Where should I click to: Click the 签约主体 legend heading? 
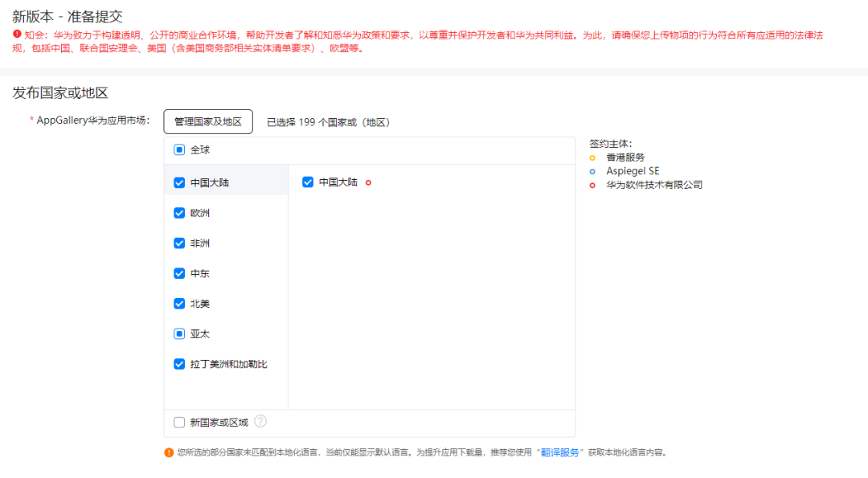[x=611, y=144]
